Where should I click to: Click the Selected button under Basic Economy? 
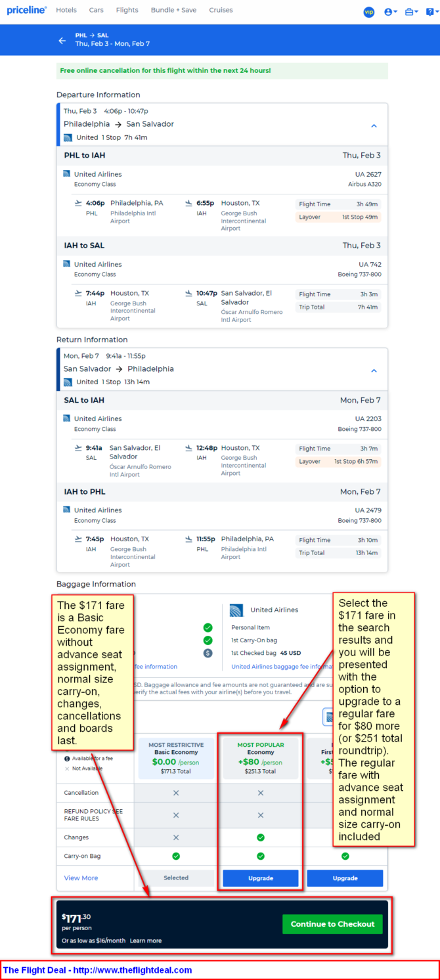[176, 878]
